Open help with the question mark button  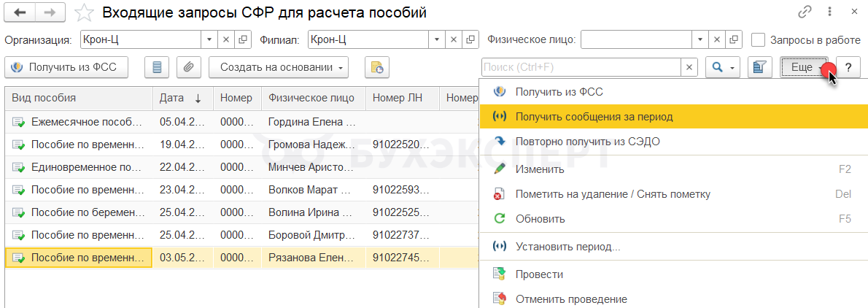848,68
